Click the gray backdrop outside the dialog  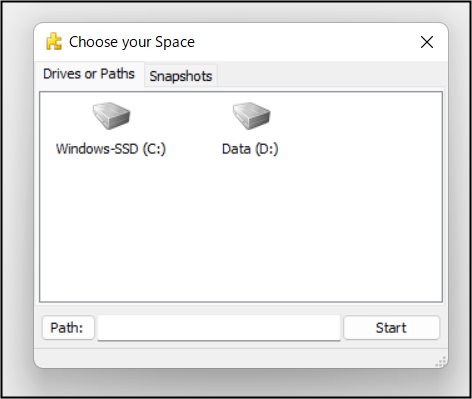click(x=17, y=200)
